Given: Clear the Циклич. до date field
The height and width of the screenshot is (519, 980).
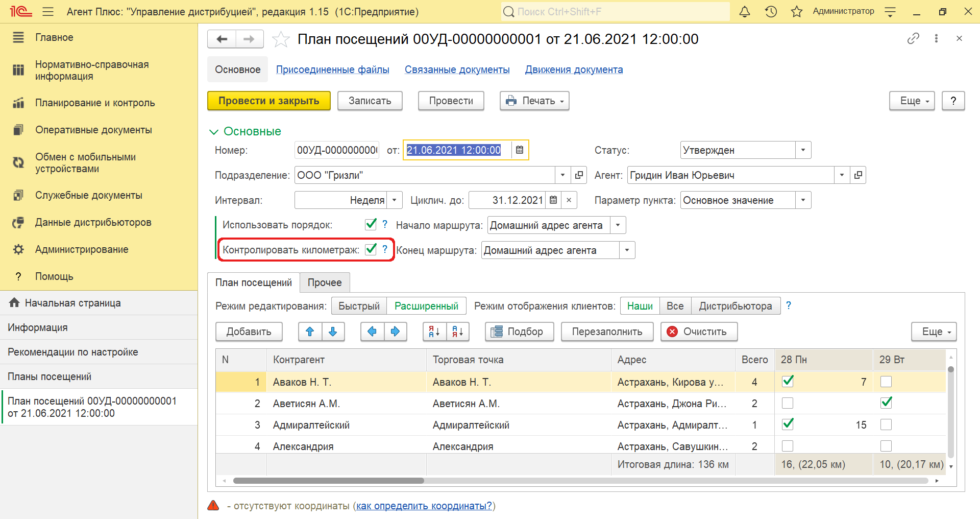Looking at the screenshot, I should [569, 200].
